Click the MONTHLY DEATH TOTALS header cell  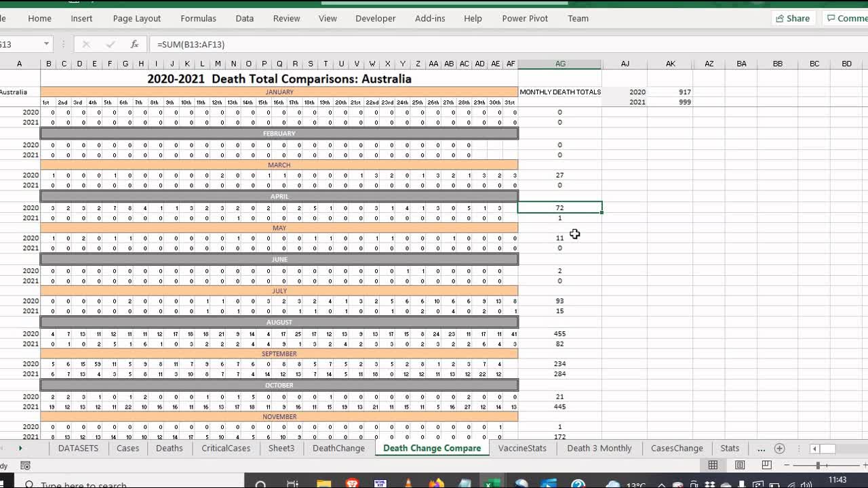coord(560,91)
